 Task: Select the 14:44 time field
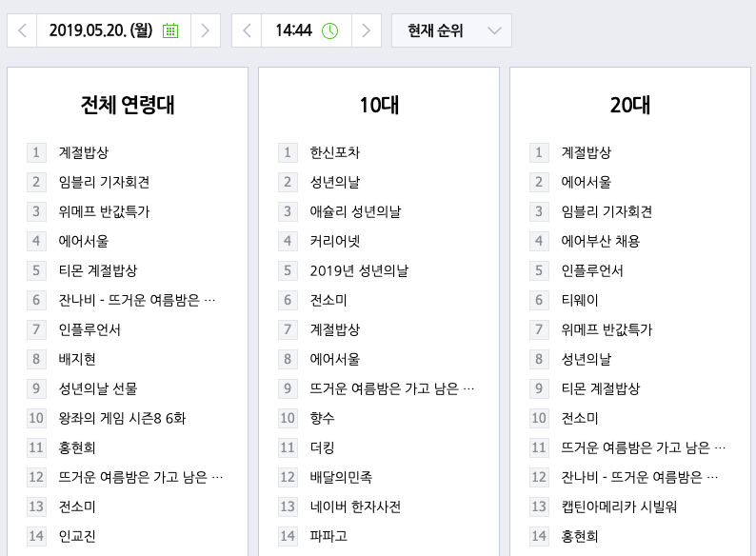coord(307,30)
